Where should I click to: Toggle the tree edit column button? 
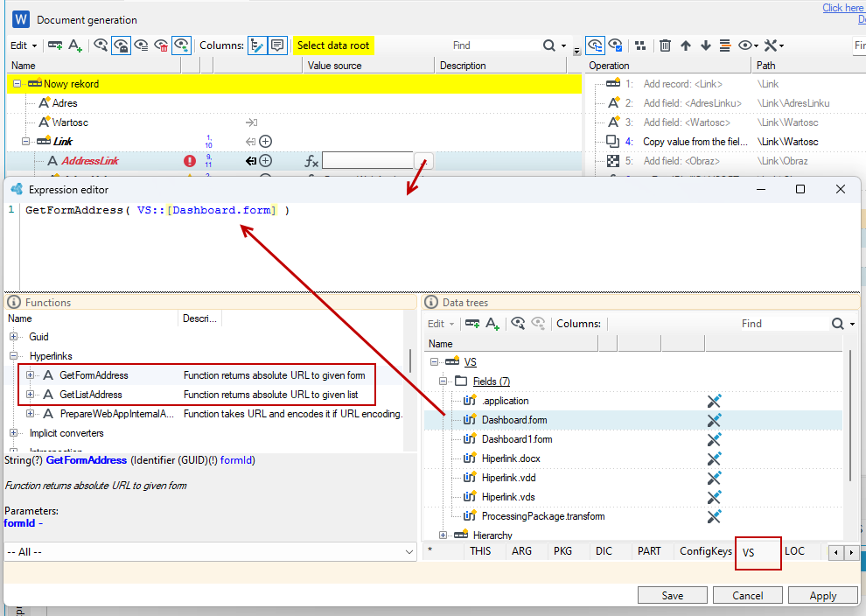coord(257,45)
